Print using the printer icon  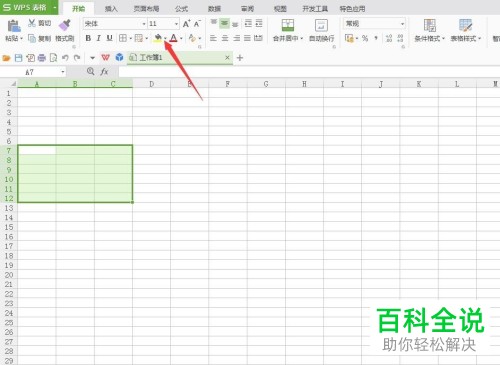[x=42, y=58]
